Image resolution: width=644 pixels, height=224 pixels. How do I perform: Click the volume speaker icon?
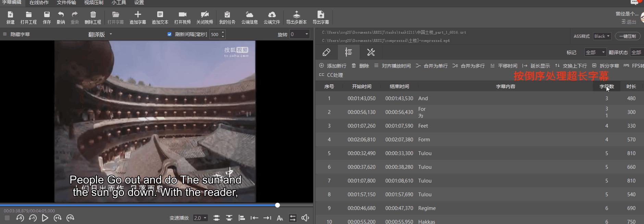[305, 218]
